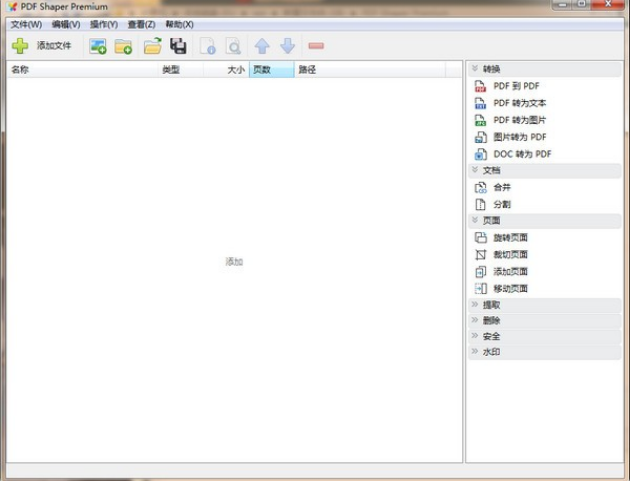Click the 移动页面 move pages icon
Screen dimensions: 630x481
(481, 289)
